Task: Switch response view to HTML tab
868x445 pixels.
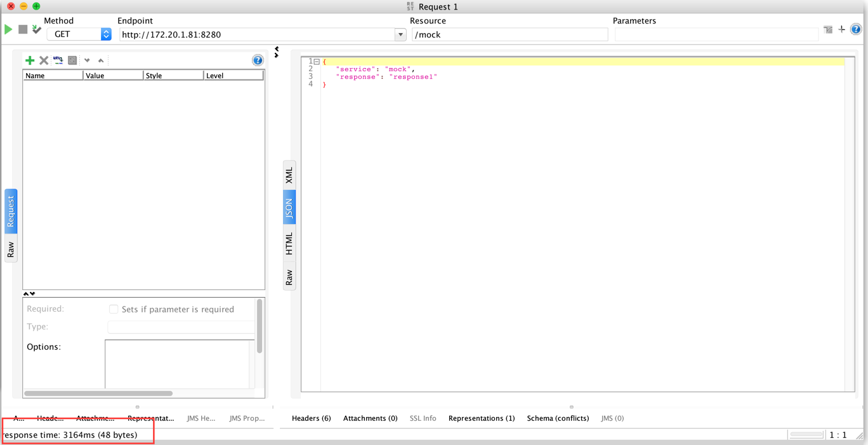Action: point(289,243)
